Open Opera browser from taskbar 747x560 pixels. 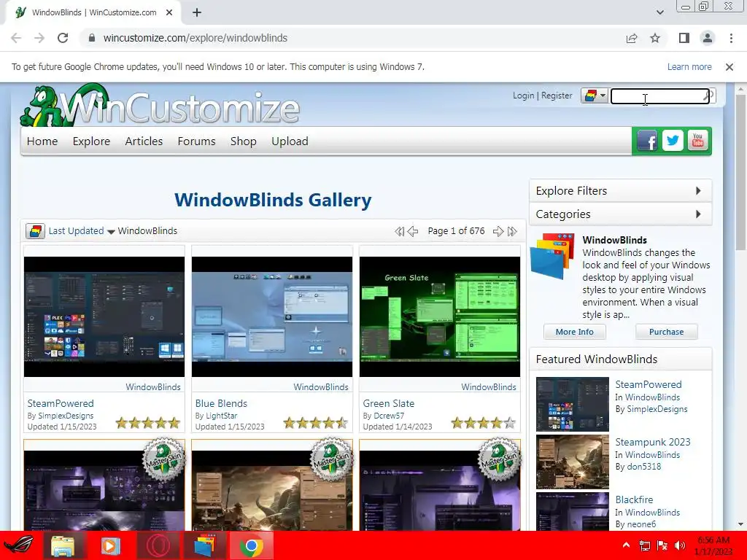158,545
